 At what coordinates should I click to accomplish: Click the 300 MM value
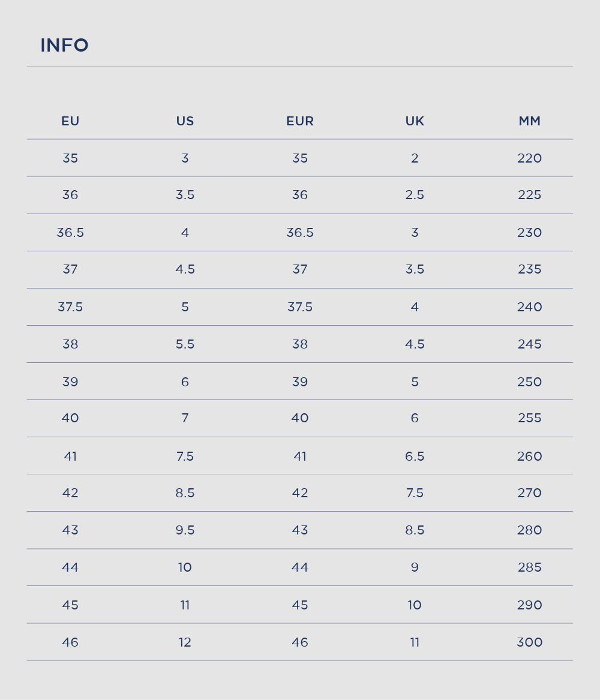pos(529,642)
